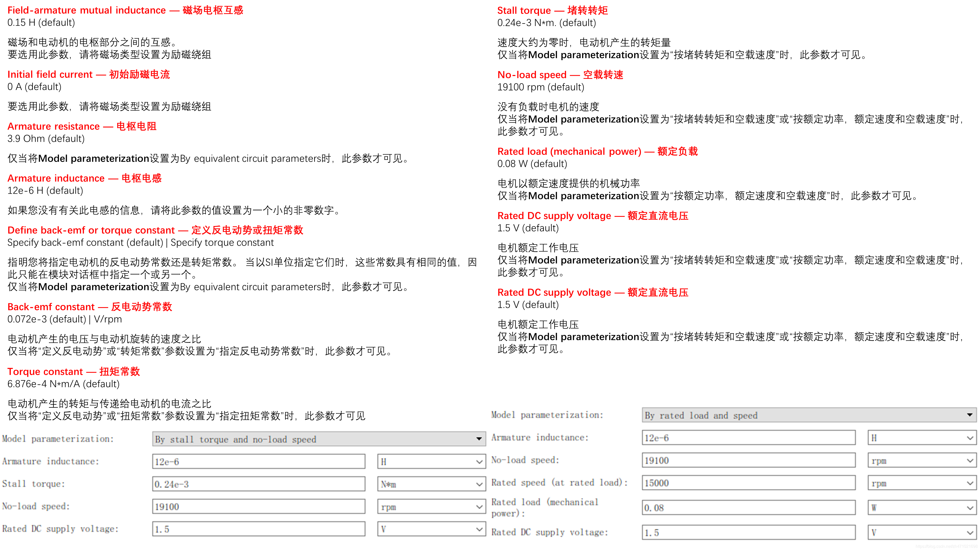
Task: Open left Model parameterization dropdown
Action: click(319, 439)
